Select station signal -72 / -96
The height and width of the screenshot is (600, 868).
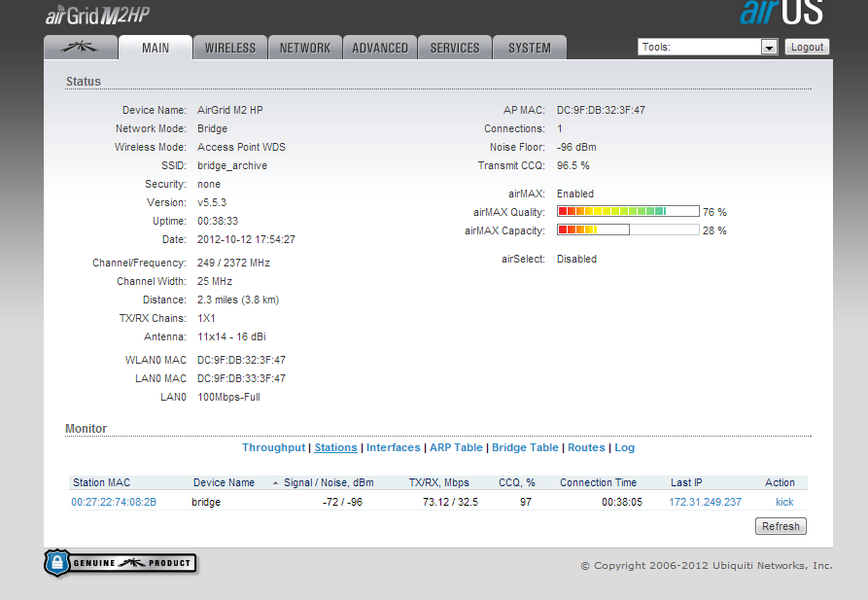coord(342,502)
